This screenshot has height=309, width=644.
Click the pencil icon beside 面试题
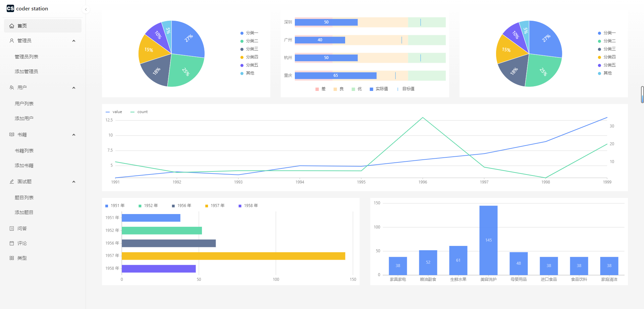coord(12,182)
